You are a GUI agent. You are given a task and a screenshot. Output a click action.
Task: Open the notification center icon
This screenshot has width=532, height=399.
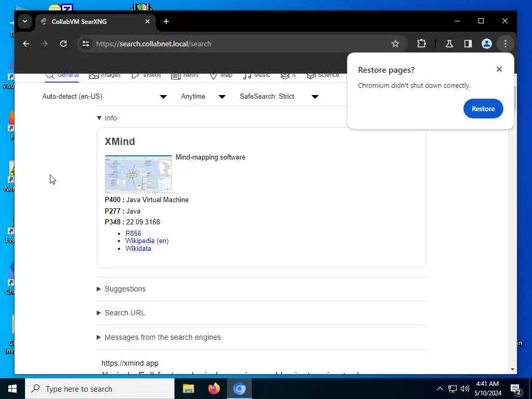[x=515, y=389]
